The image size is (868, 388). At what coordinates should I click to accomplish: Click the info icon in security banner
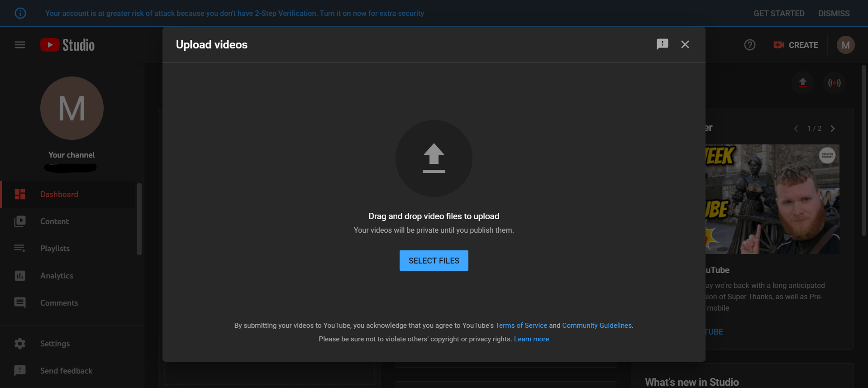(20, 13)
